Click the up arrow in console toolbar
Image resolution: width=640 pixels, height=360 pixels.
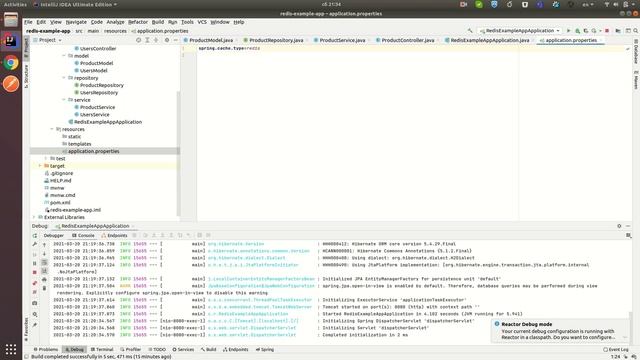tap(44, 244)
